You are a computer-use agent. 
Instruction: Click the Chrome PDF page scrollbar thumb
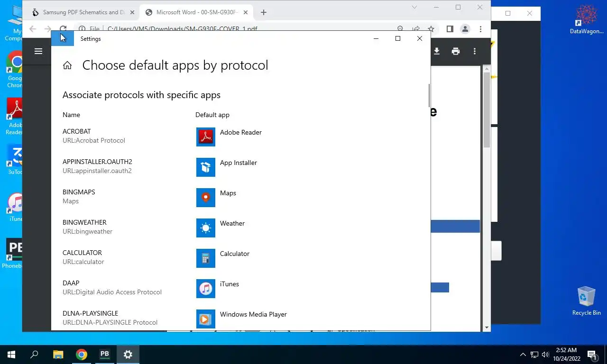coord(487,110)
